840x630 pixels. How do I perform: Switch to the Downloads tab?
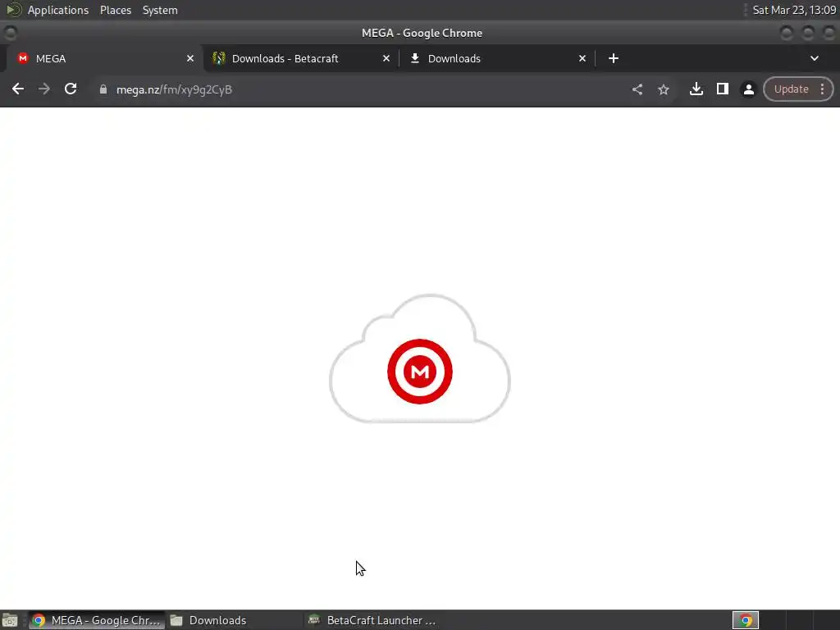497,58
